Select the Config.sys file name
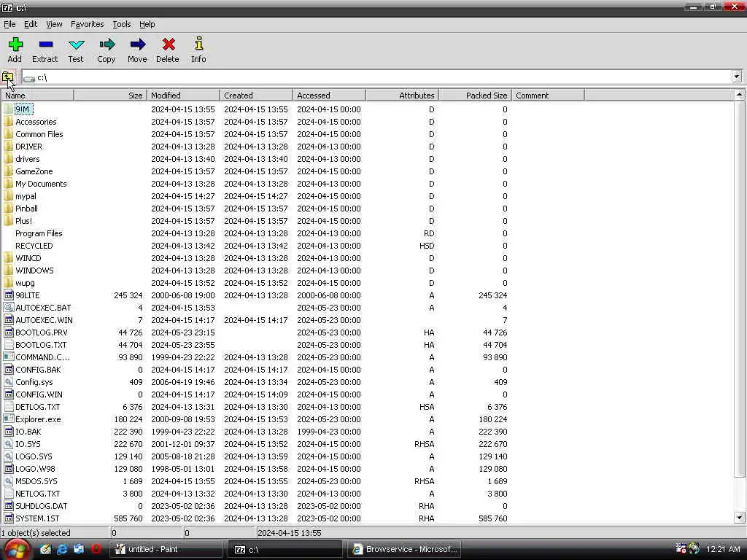 pos(34,382)
